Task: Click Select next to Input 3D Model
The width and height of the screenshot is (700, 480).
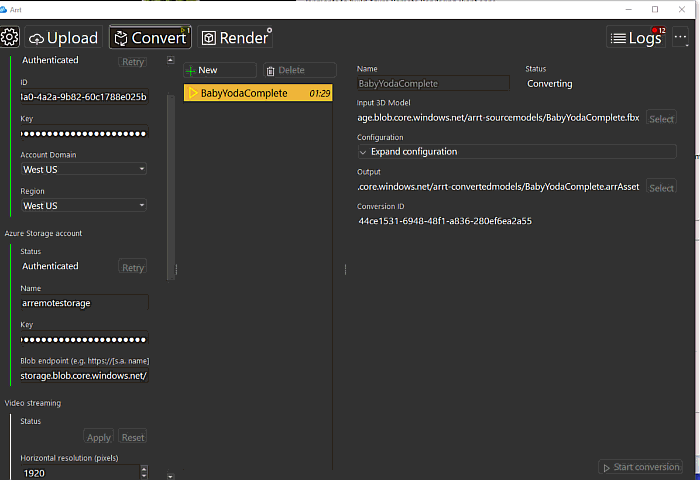Action: (x=661, y=118)
